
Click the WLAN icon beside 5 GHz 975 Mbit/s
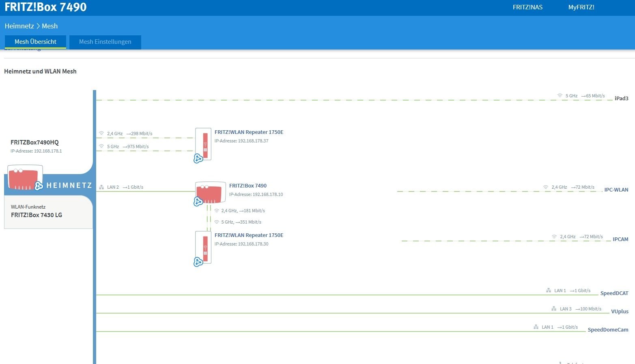tap(101, 146)
